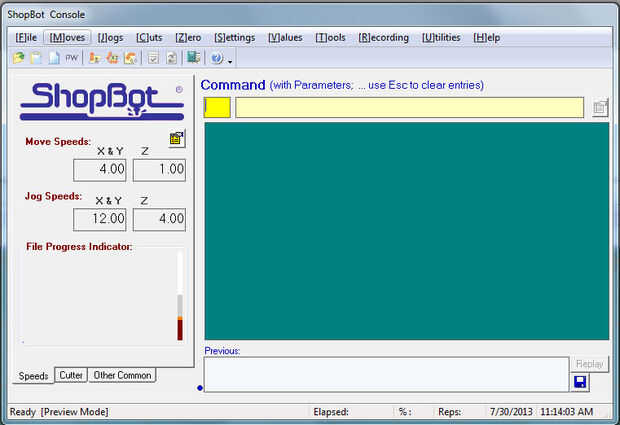Image resolution: width=620 pixels, height=425 pixels.
Task: Click the second orange tool icon in toolbar
Action: point(112,58)
